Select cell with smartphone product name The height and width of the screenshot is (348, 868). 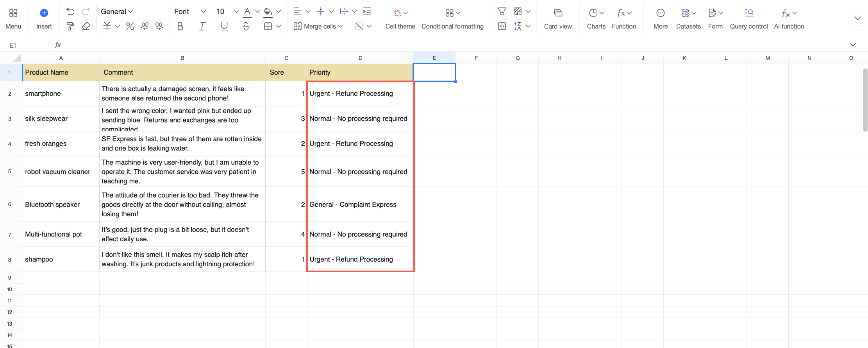pos(61,93)
